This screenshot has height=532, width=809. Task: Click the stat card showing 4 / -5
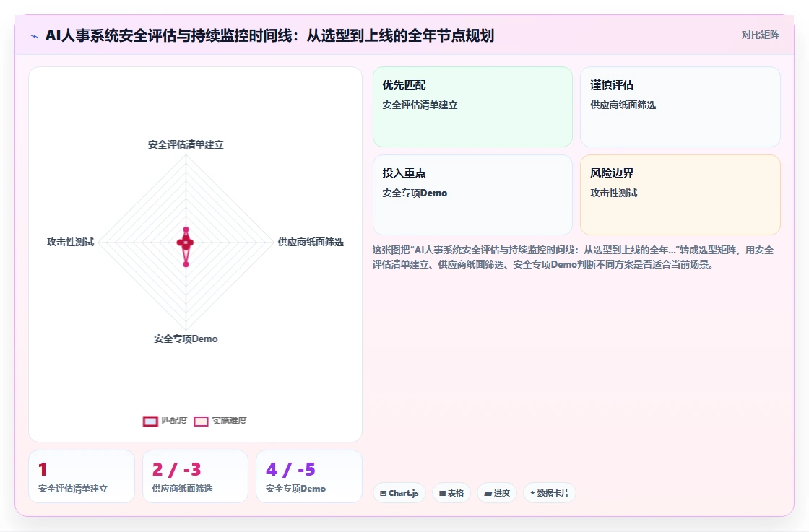[309, 476]
